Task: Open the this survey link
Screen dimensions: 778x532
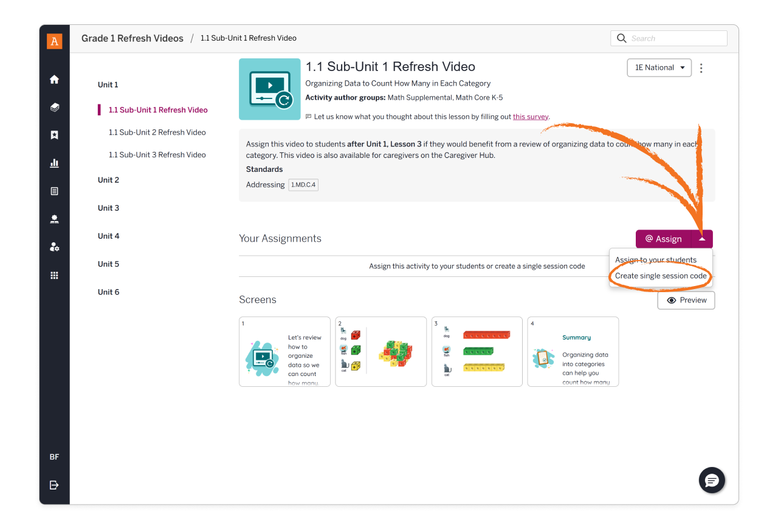Action: click(x=530, y=116)
